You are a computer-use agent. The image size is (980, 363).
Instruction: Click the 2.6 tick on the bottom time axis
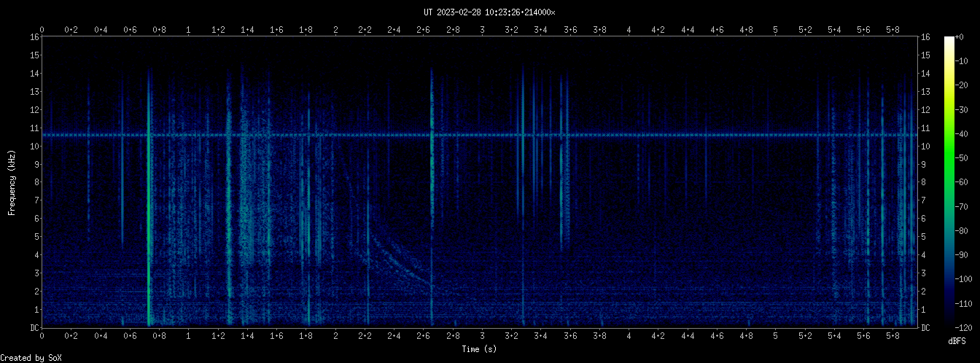click(x=424, y=337)
